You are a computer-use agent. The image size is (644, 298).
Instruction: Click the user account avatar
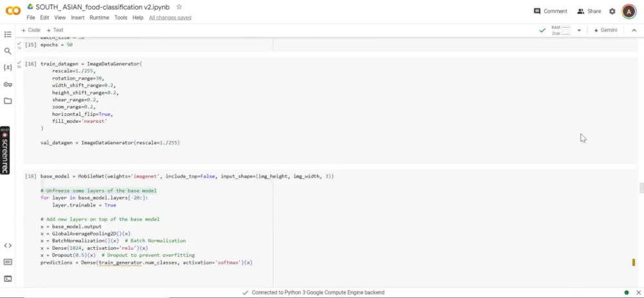pyautogui.click(x=629, y=12)
